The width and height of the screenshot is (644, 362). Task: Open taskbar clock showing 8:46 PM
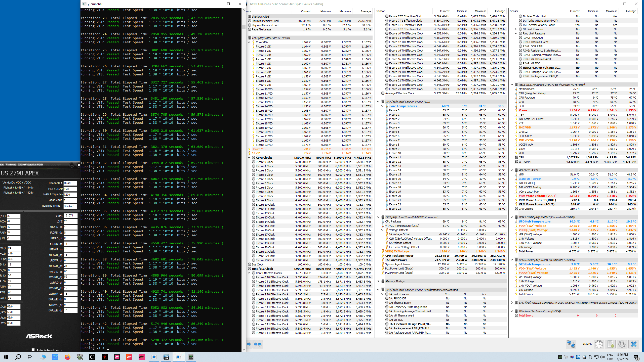click(x=623, y=357)
